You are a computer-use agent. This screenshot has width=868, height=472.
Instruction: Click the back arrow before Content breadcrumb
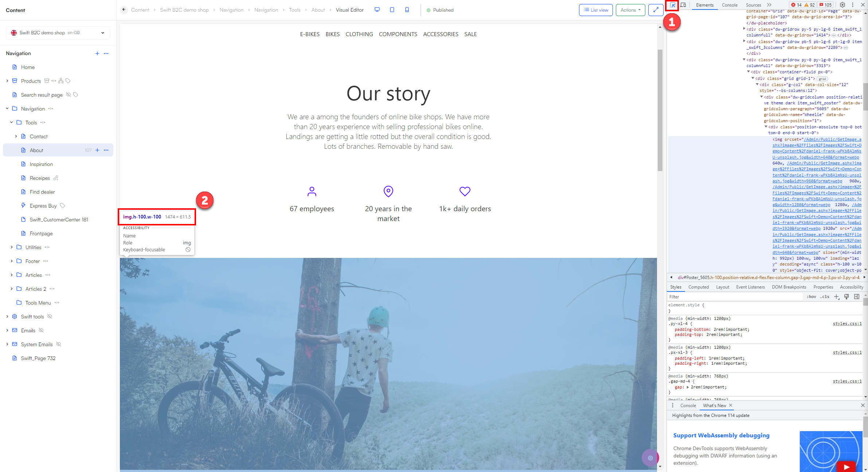(124, 10)
